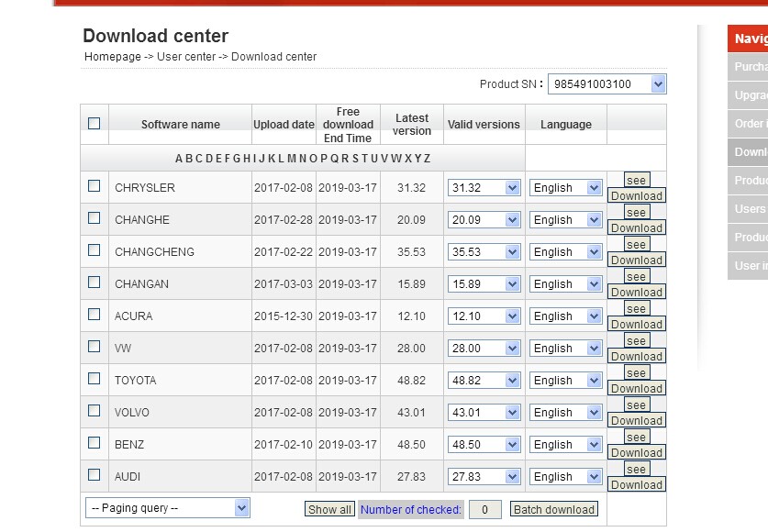Open Upgrade item in navigation sidebar
The width and height of the screenshot is (768, 532).
click(x=748, y=95)
